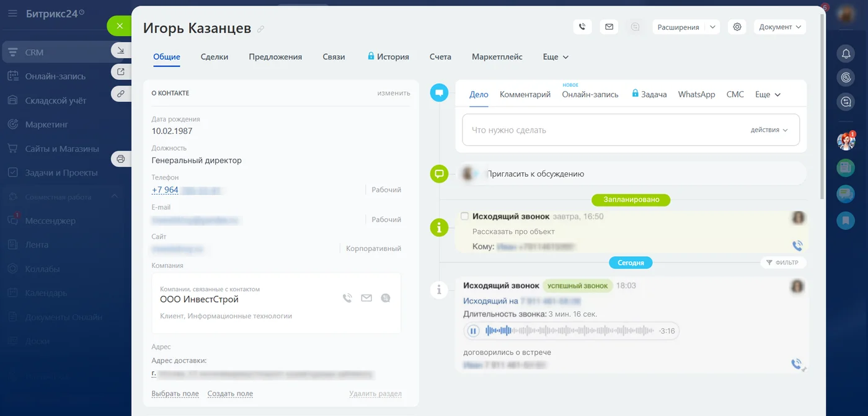Open the ООО ИнвестСтрой company link

point(199,299)
